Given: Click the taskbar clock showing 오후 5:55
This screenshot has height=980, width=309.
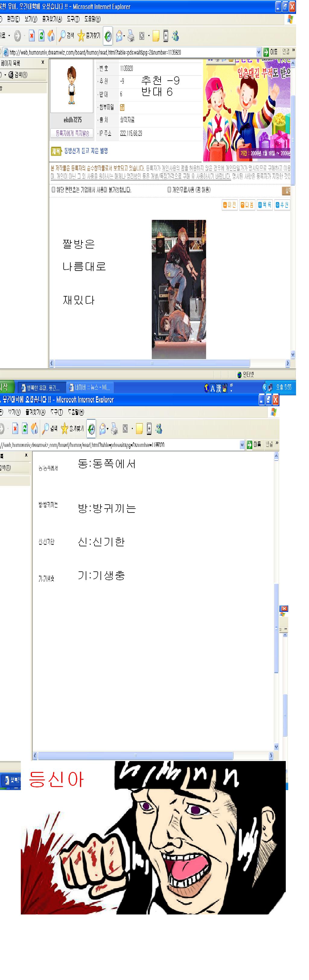Looking at the screenshot, I should point(284,387).
